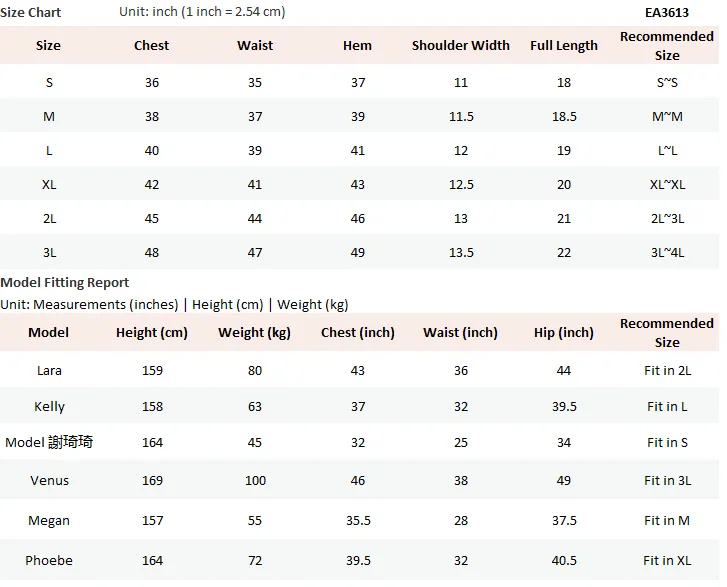Click the Weight (kg) column header
This screenshot has height=587, width=727.
click(255, 332)
